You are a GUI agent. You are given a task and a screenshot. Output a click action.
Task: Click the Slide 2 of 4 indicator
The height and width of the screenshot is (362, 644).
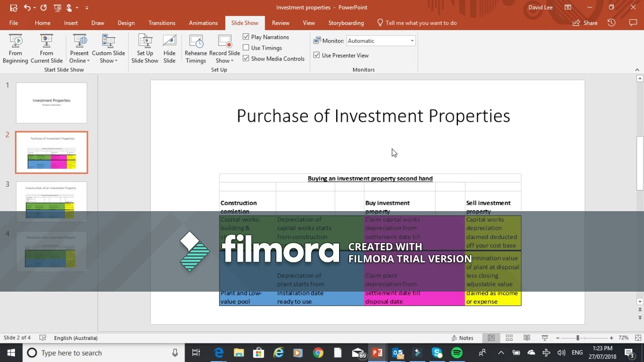click(x=17, y=338)
